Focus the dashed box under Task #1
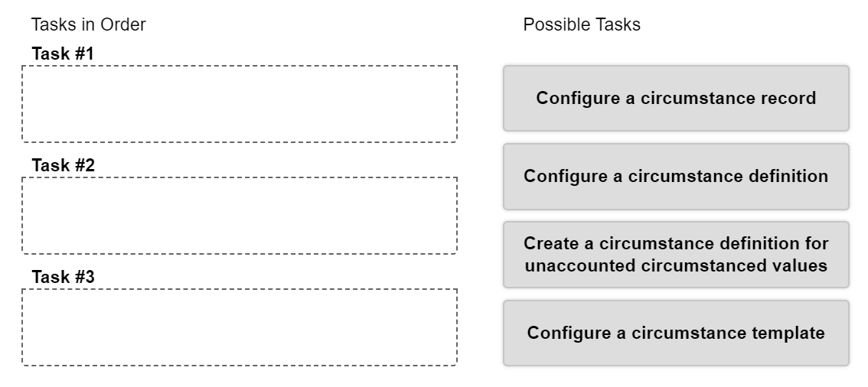Image resolution: width=868 pixels, height=387 pixels. point(240,104)
